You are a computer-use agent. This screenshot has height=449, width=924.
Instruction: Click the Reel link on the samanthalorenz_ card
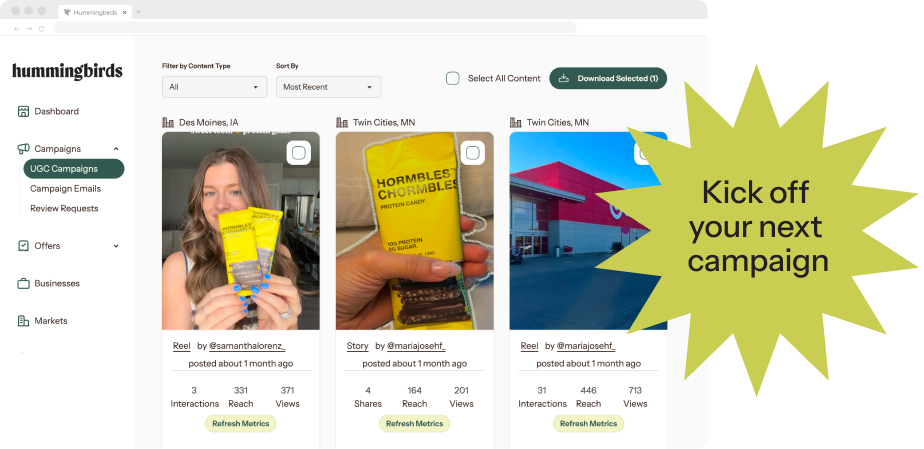182,346
